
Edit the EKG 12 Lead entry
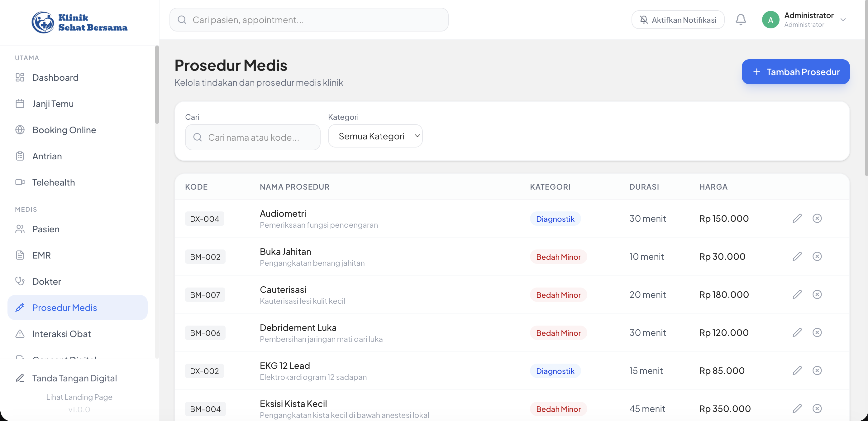[x=797, y=370]
